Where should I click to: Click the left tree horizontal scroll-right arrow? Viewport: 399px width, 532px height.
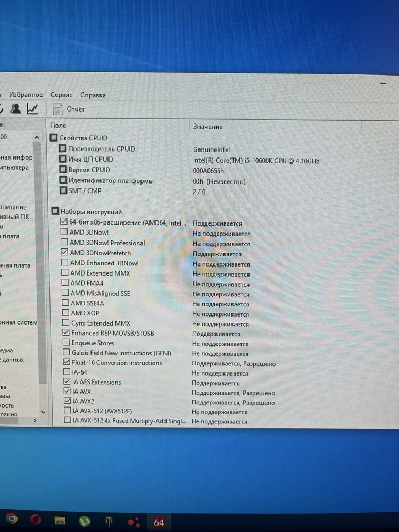pyautogui.click(x=35, y=421)
